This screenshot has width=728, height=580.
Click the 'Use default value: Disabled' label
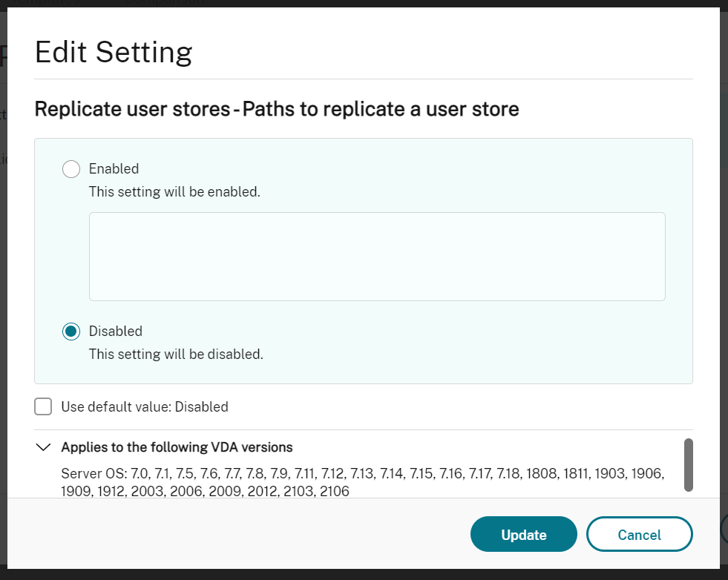point(144,406)
